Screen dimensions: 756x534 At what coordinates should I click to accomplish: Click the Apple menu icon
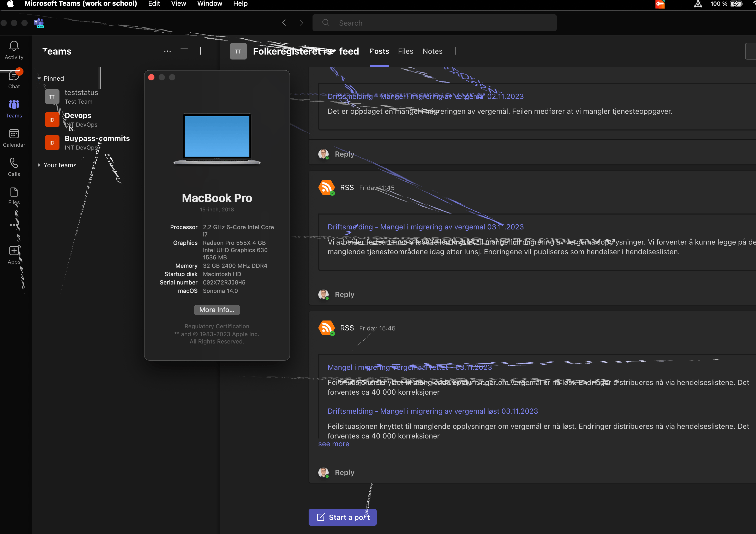pyautogui.click(x=10, y=4)
